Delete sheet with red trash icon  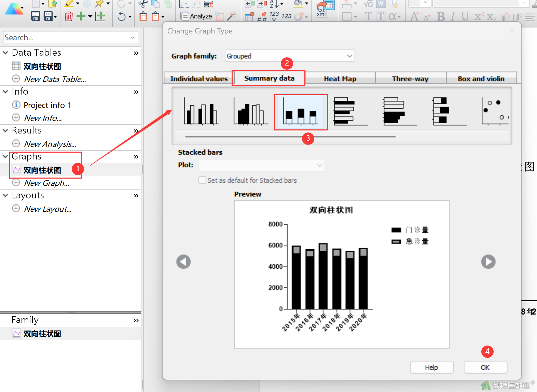click(69, 16)
